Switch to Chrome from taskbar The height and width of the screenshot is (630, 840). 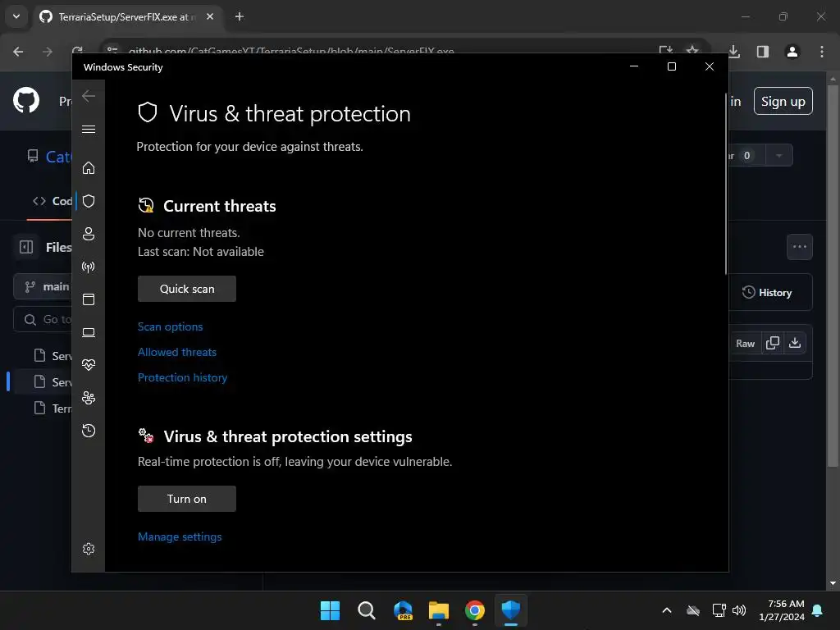(475, 610)
